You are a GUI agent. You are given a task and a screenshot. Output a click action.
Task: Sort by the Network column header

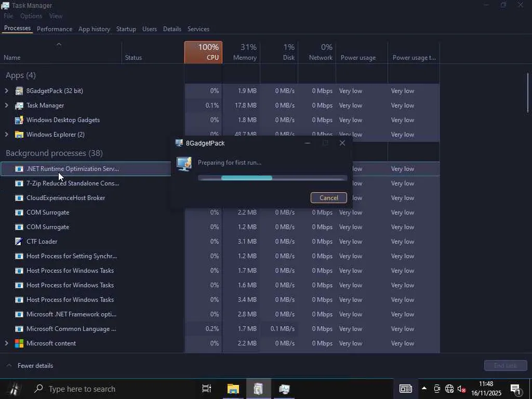click(317, 52)
